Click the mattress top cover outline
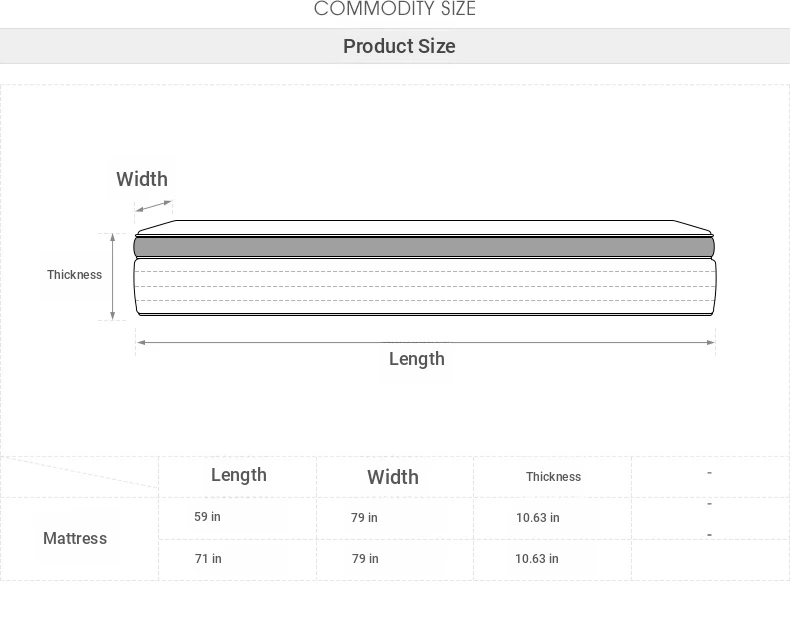The image size is (790, 620). pyautogui.click(x=424, y=228)
